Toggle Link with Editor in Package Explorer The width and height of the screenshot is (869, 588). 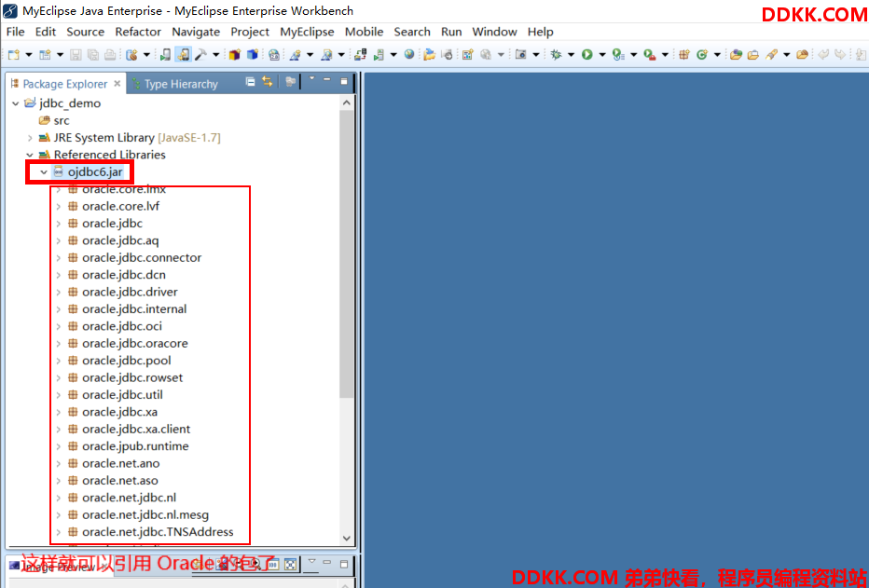point(267,82)
